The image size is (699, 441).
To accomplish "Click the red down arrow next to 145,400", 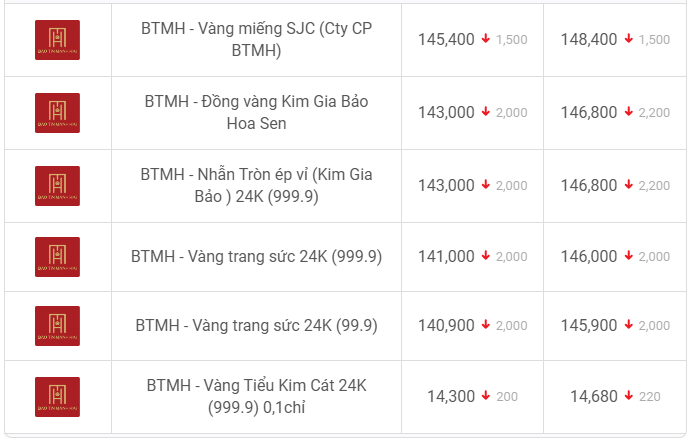I will (486, 39).
